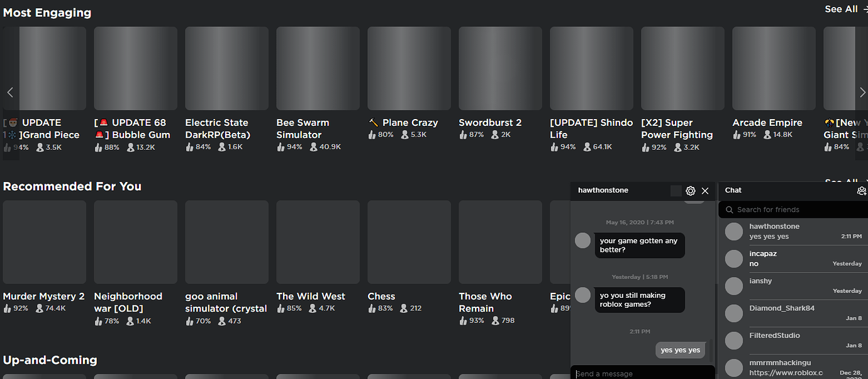Select thumbnail above [UPDATE] Shindo Life
The height and width of the screenshot is (379, 868).
[x=591, y=69]
